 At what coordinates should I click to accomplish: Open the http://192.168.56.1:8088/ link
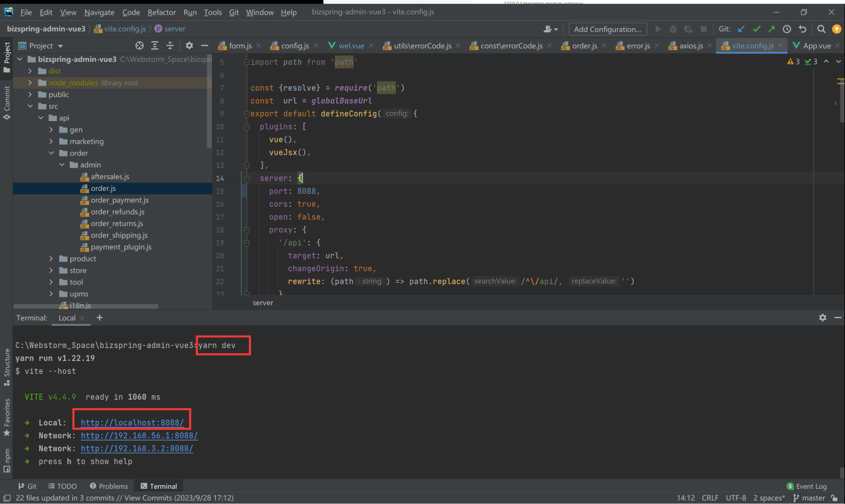pyautogui.click(x=139, y=436)
